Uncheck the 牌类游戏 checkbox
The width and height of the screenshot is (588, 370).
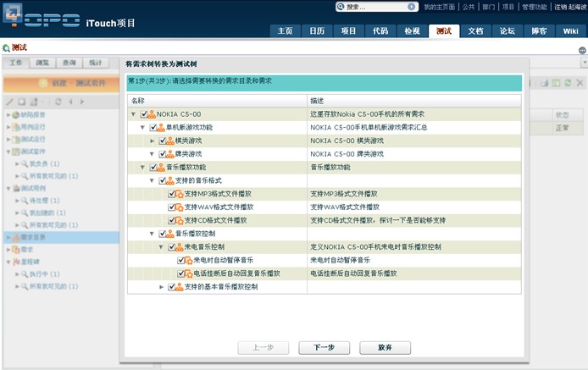(163, 154)
